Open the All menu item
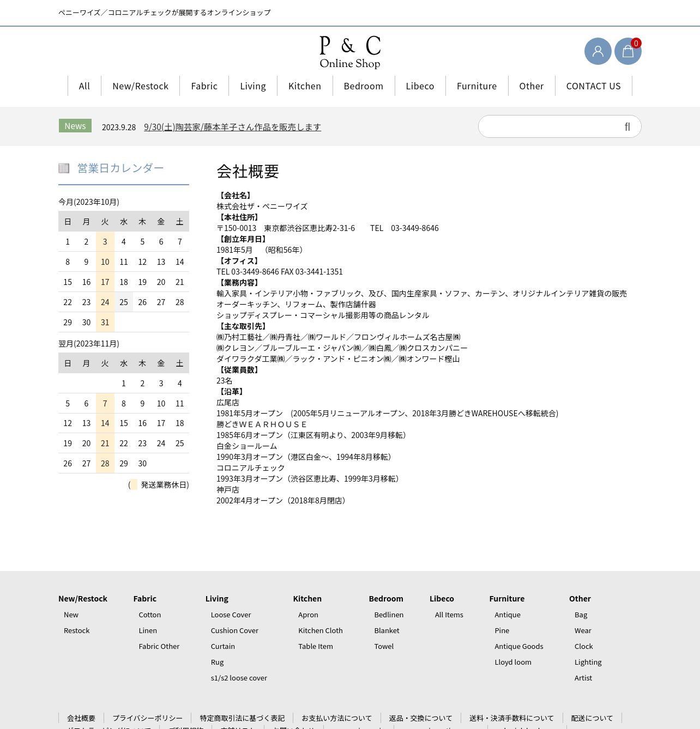The height and width of the screenshot is (729, 700). click(84, 86)
